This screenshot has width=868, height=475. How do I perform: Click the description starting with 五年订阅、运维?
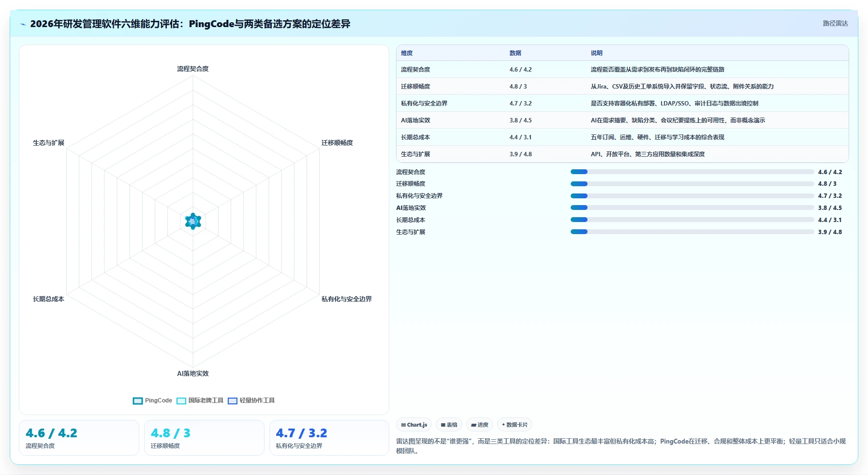coord(657,137)
